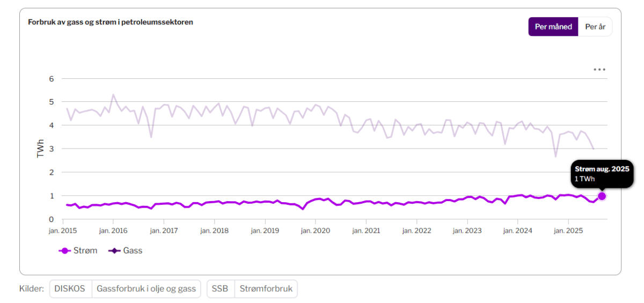Click the gas line peak near jan. 2016
This screenshot has height=303, width=644.
tap(113, 95)
